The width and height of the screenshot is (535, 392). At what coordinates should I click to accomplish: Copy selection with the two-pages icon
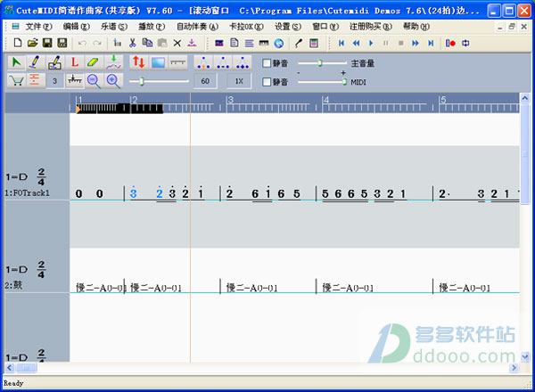point(147,43)
